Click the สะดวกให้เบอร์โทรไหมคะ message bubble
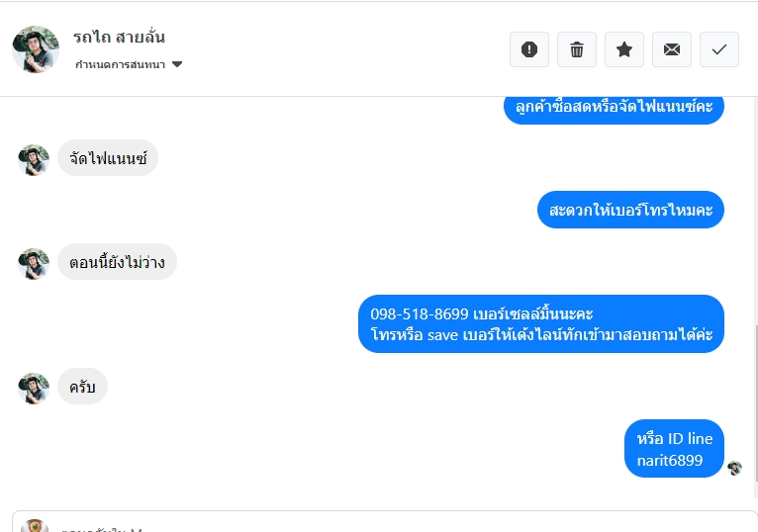The width and height of the screenshot is (758, 532). pos(631,210)
